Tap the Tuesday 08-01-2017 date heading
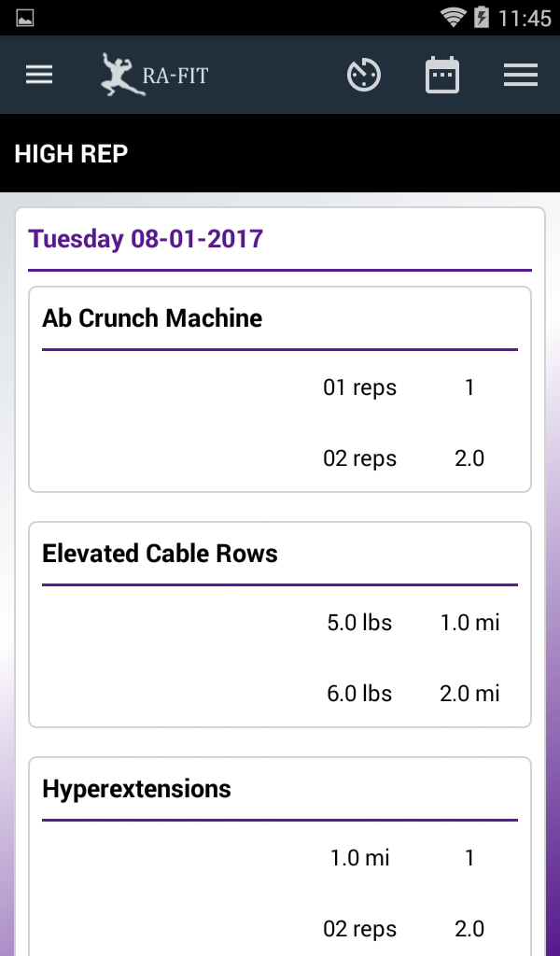Screen dimensions: 560x956 [146, 238]
